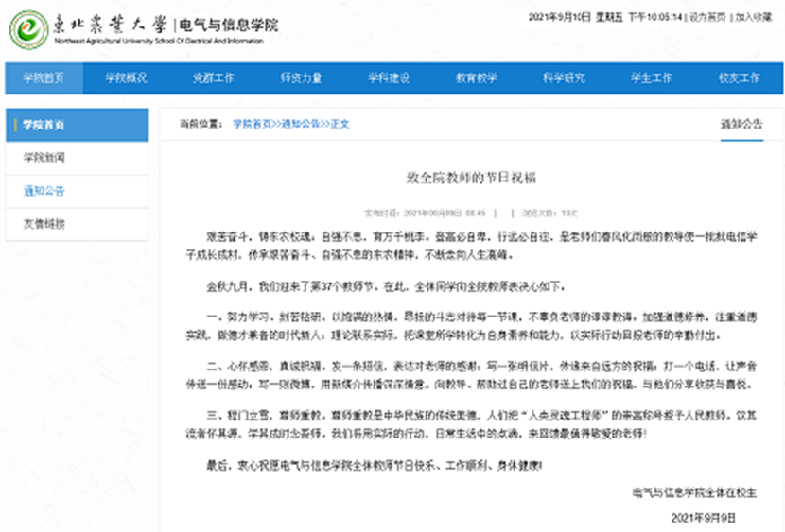785x532 pixels.
Task: Select 学院首页 header in the left sidebar
Action: click(x=44, y=125)
